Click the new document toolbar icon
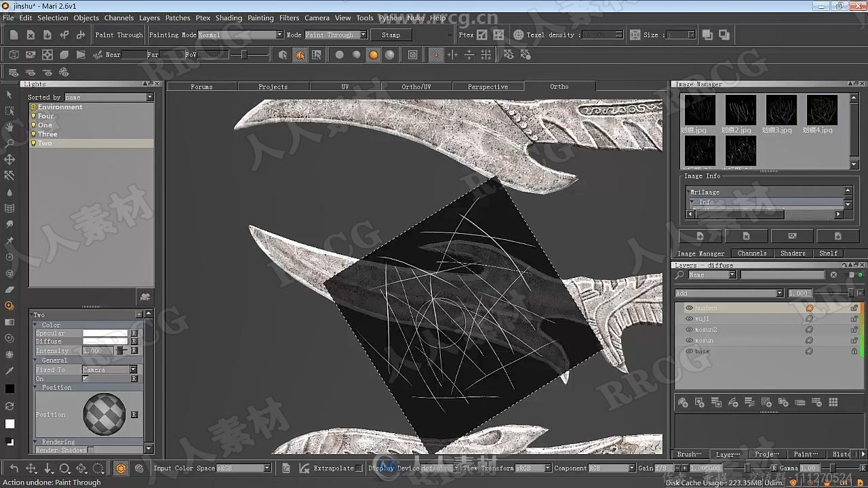This screenshot has width=868, height=488. click(x=14, y=35)
